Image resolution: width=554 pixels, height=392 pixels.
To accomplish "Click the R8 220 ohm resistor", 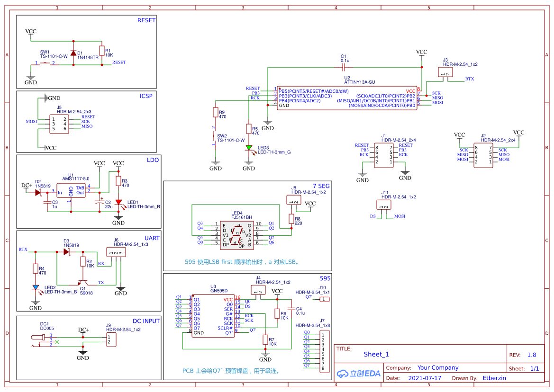I will (291, 218).
